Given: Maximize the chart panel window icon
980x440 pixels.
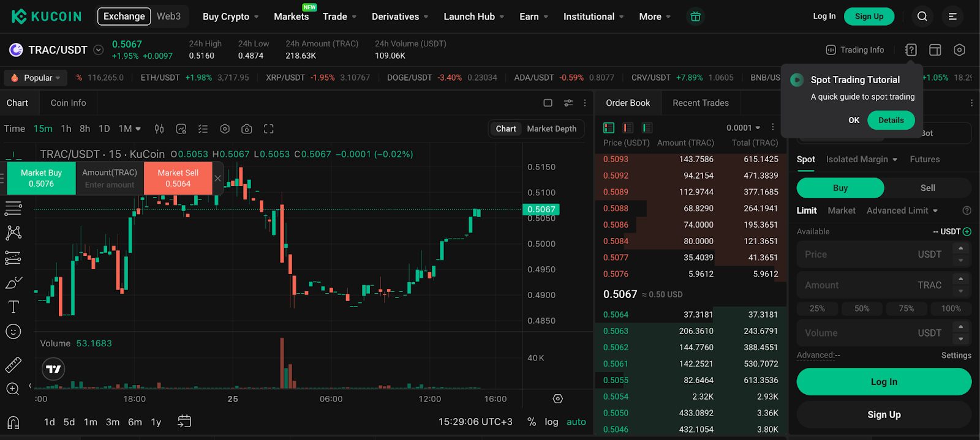Looking at the screenshot, I should tap(548, 103).
